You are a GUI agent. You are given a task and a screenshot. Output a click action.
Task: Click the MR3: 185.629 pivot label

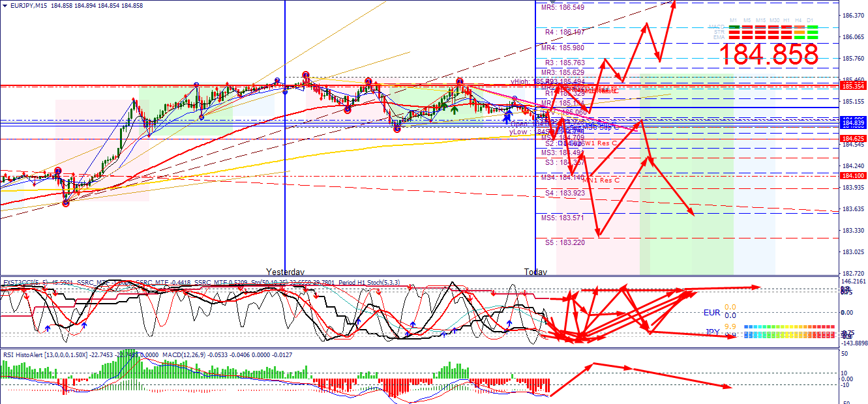[x=563, y=72]
